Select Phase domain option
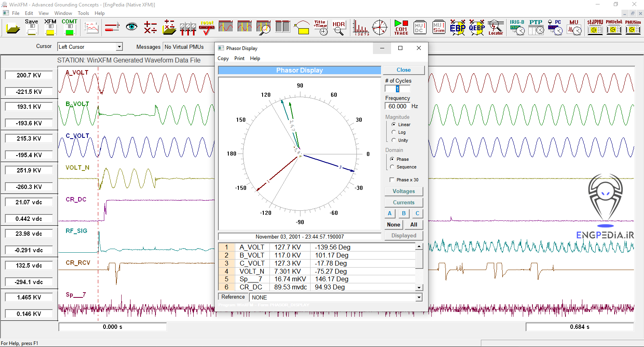The width and height of the screenshot is (644, 347). pyautogui.click(x=400, y=159)
